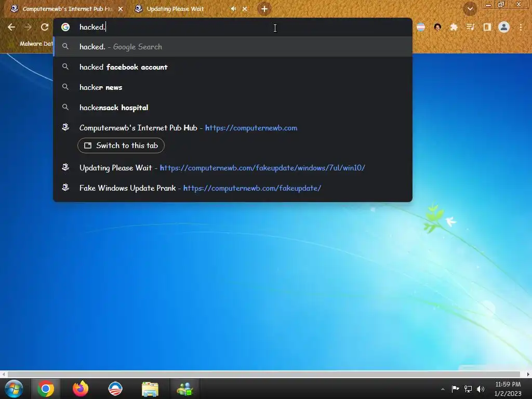Mute audio on Updating Please Wait tab
Image resolution: width=532 pixels, height=399 pixels.
point(233,9)
